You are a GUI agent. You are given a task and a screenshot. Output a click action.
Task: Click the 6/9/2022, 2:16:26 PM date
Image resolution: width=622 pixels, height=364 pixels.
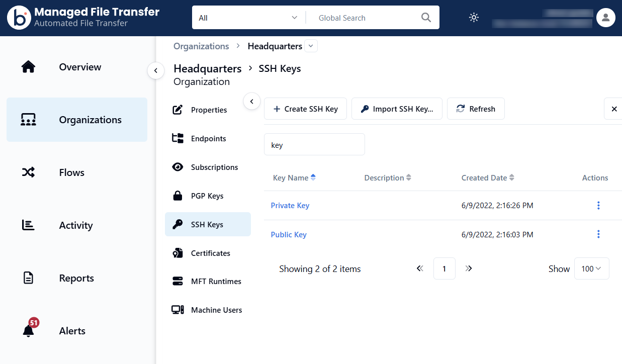coord(497,205)
